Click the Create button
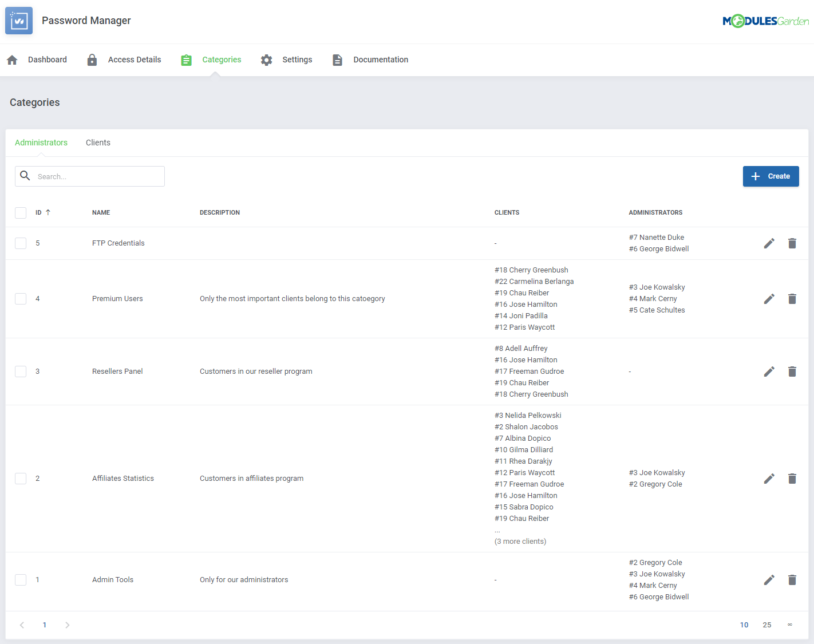814x644 pixels. click(x=770, y=176)
